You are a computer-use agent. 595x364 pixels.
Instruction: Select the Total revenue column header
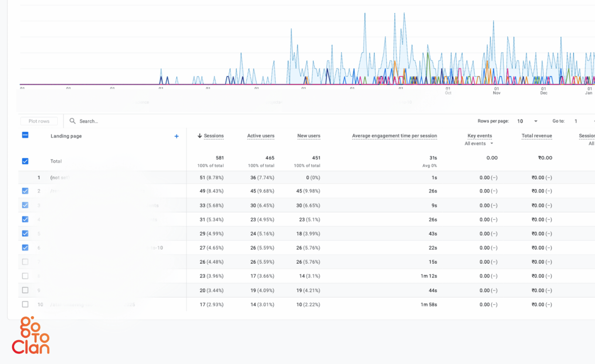pos(537,136)
